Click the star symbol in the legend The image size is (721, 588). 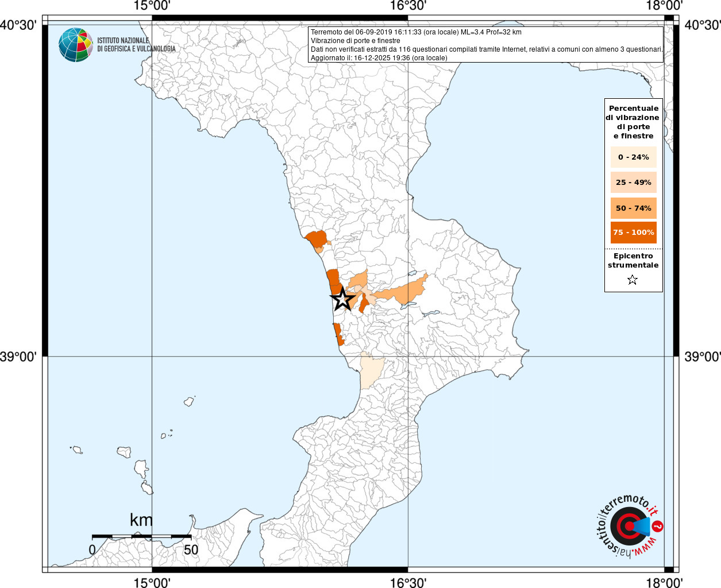[x=633, y=280]
